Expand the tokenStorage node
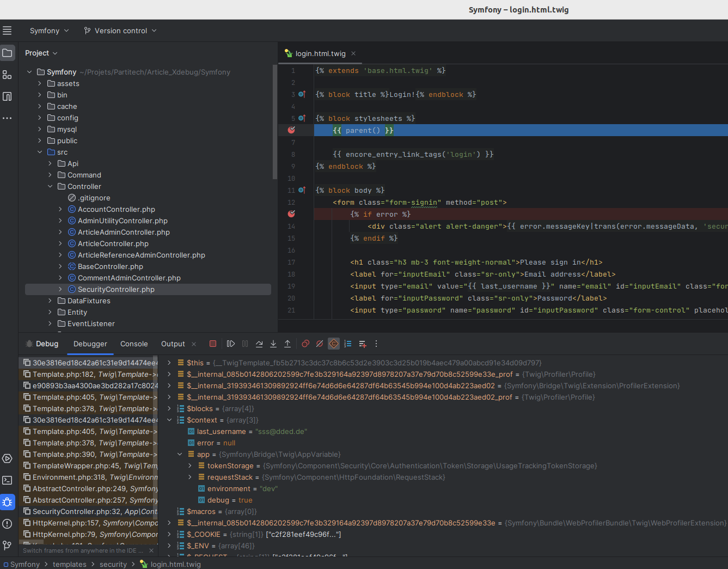Screen dimensions: 728x569 [x=190, y=466]
